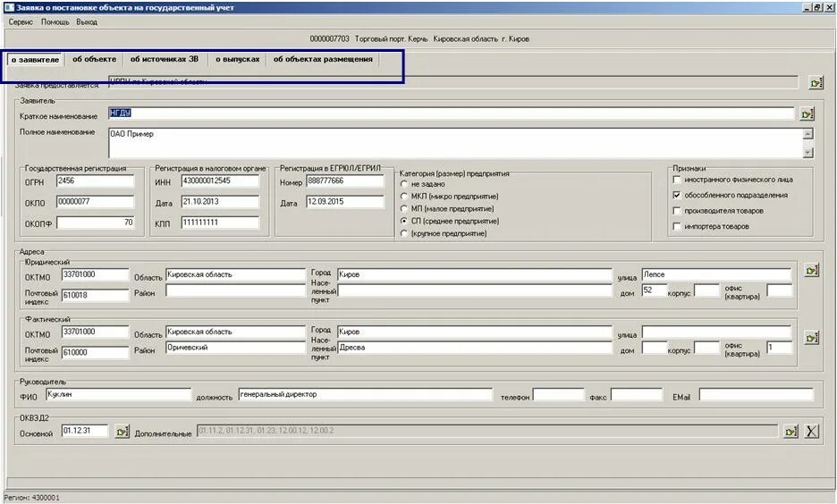
Task: Click ЕГРЮЛ Номер field 888777666
Action: [345, 181]
